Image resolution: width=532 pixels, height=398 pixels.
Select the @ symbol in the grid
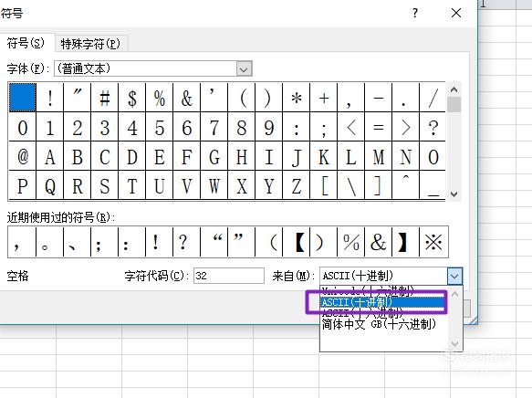click(x=23, y=156)
